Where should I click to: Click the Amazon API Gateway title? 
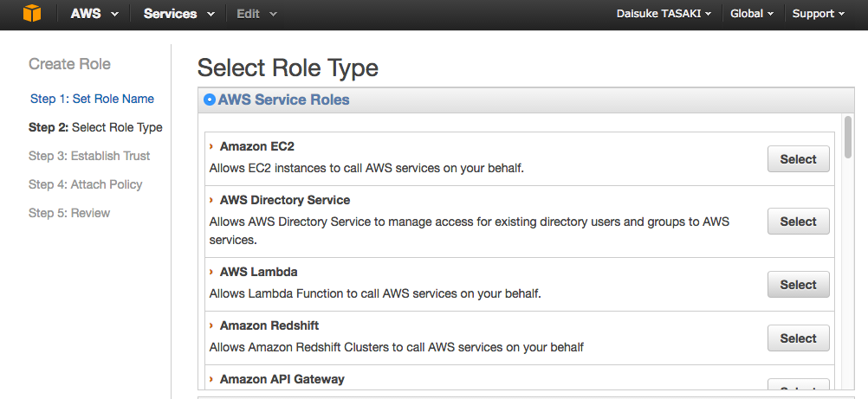[282, 379]
